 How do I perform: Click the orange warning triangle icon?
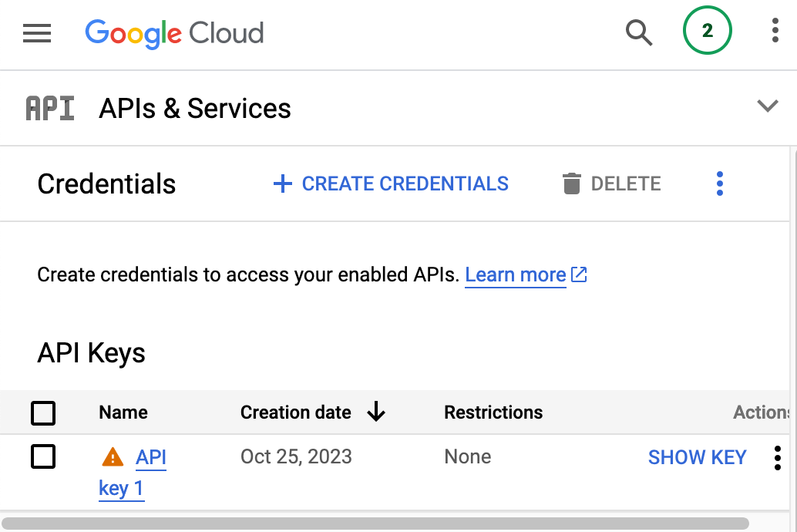pyautogui.click(x=113, y=456)
